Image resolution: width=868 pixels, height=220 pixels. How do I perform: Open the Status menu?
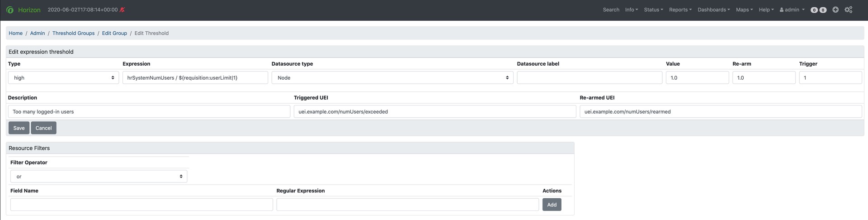point(653,10)
